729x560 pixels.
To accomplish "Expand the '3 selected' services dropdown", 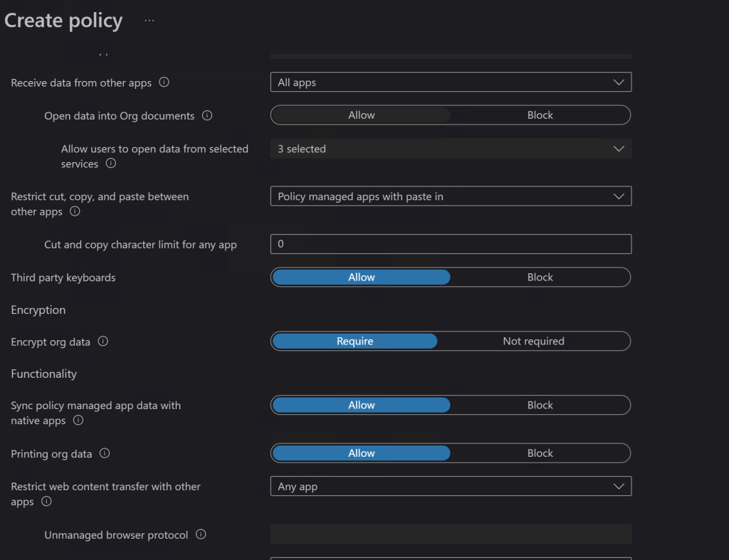I will [451, 149].
